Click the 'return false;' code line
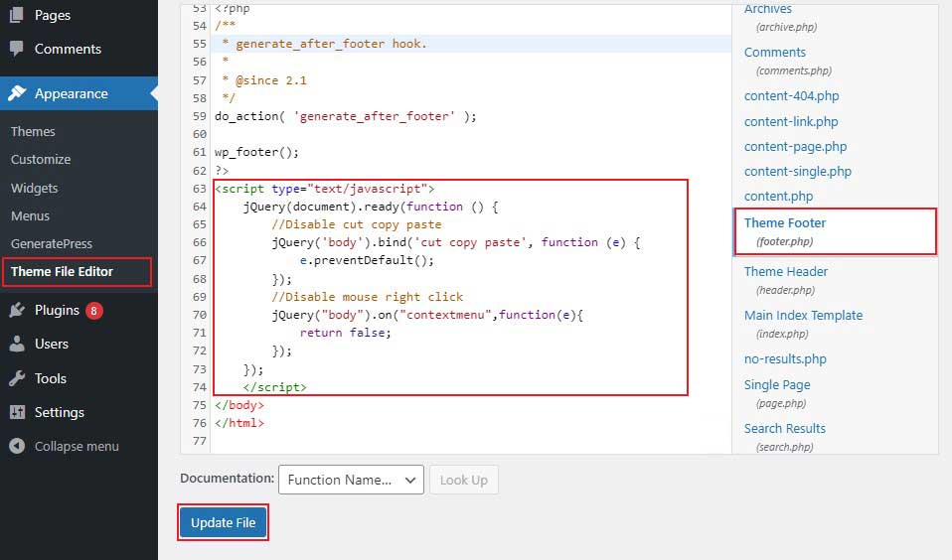The image size is (952, 560). (x=346, y=333)
